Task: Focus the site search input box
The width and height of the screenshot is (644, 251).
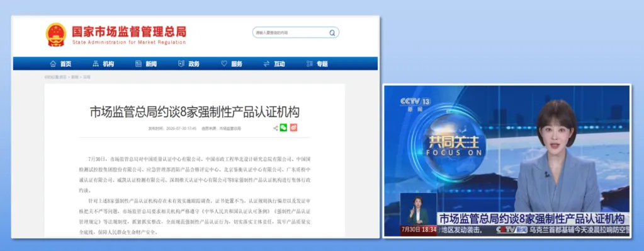Action: coord(296,33)
